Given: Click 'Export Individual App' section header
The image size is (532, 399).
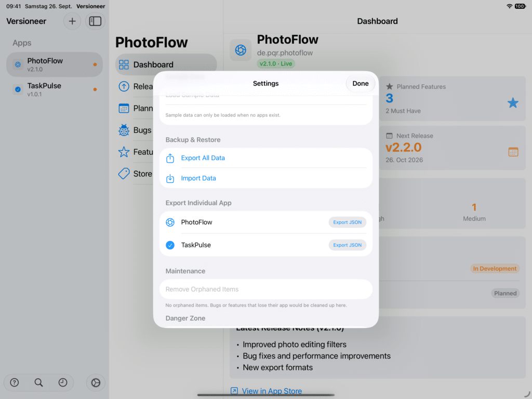Looking at the screenshot, I should coord(198,203).
